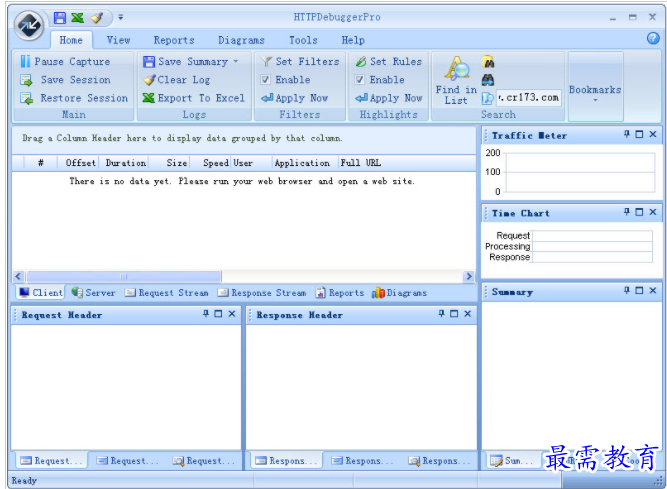Click Clear Log
The width and height of the screenshot is (667, 489).
point(177,80)
